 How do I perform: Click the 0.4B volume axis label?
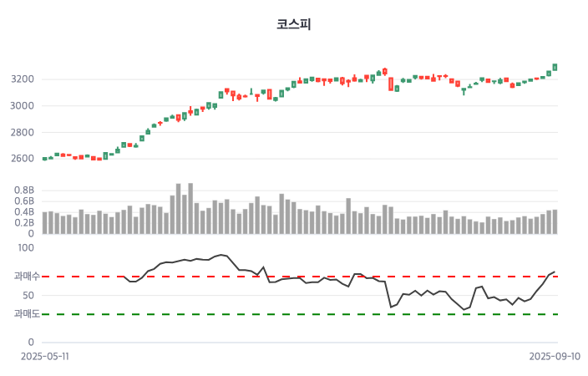click(24, 212)
